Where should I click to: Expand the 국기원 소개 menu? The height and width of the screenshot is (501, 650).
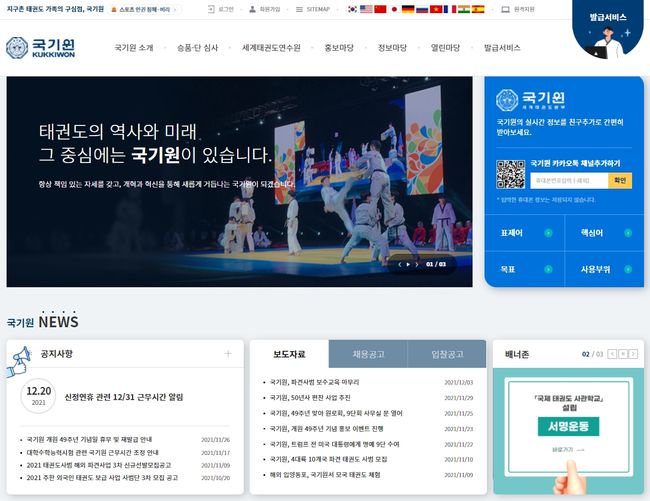133,48
